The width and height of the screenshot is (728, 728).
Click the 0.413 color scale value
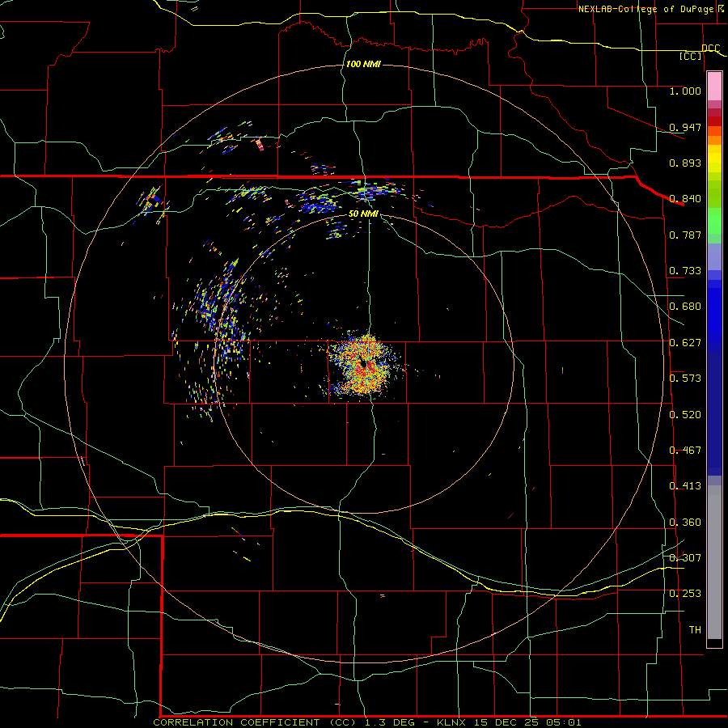click(x=685, y=486)
